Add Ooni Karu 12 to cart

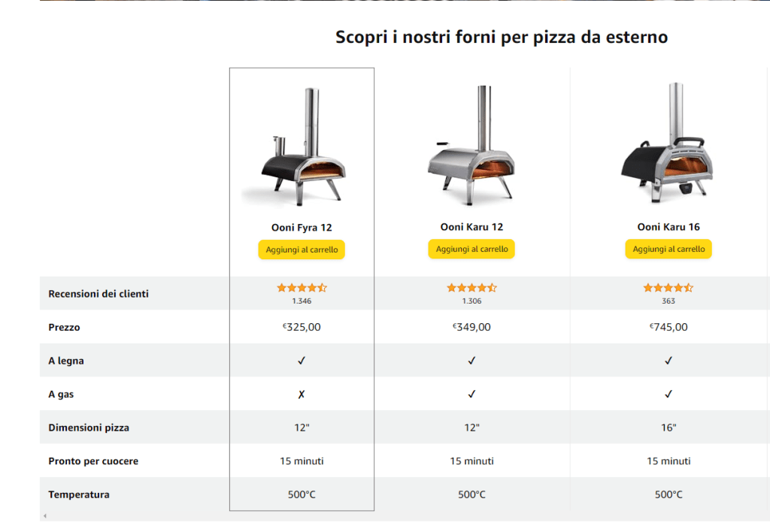(x=471, y=249)
